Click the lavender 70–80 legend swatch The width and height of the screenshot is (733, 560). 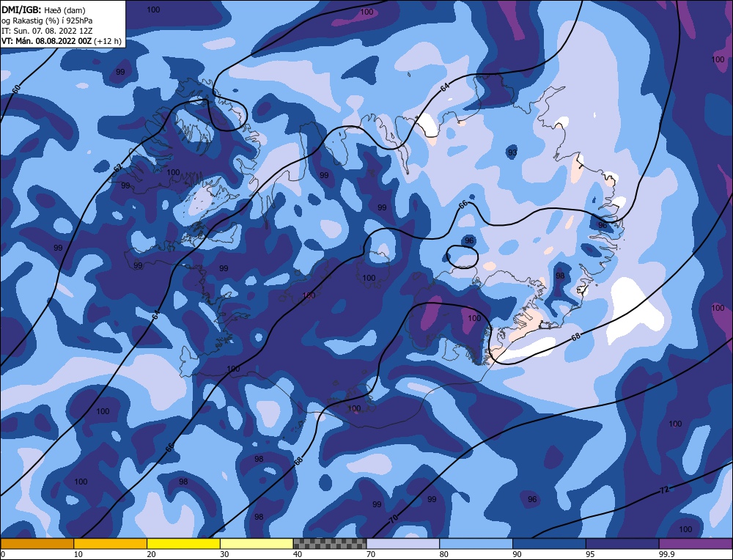pyautogui.click(x=403, y=544)
